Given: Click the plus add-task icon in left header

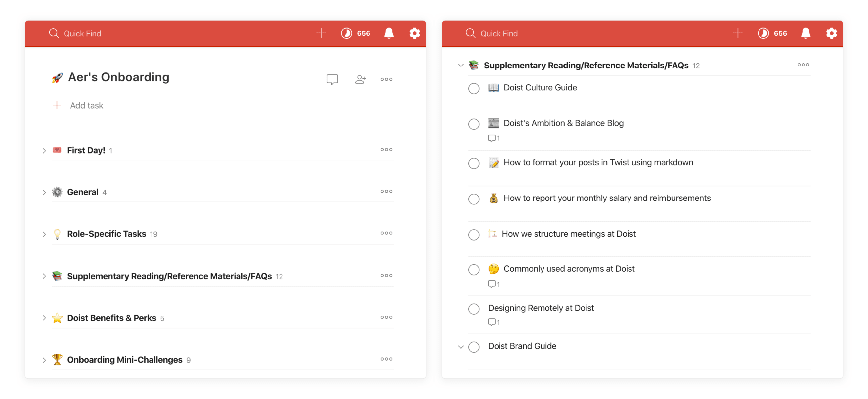Looking at the screenshot, I should tap(321, 33).
